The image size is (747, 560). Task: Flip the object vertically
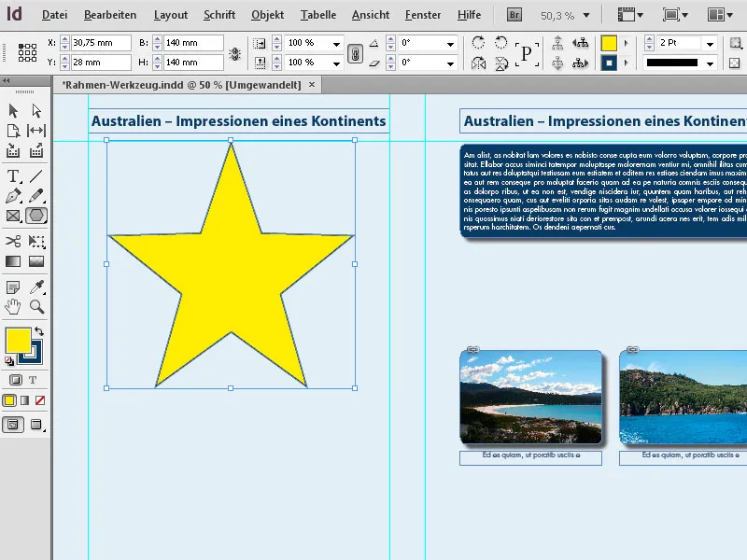(x=501, y=63)
